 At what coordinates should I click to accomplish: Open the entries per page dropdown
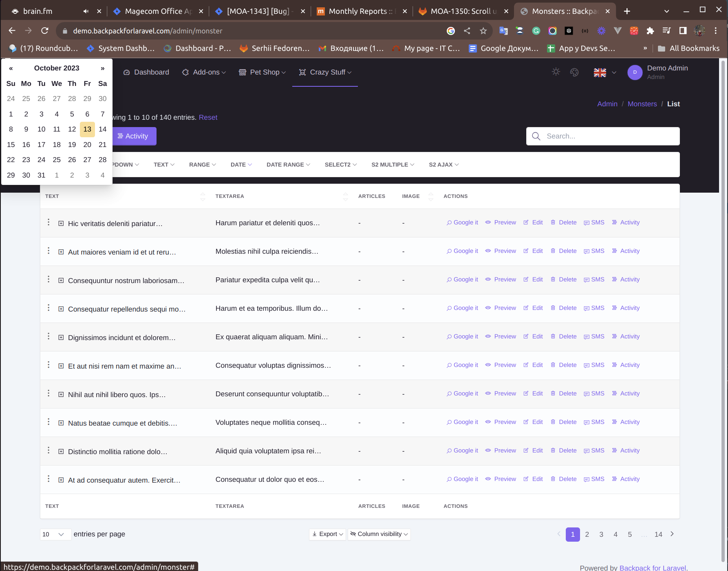coord(55,534)
